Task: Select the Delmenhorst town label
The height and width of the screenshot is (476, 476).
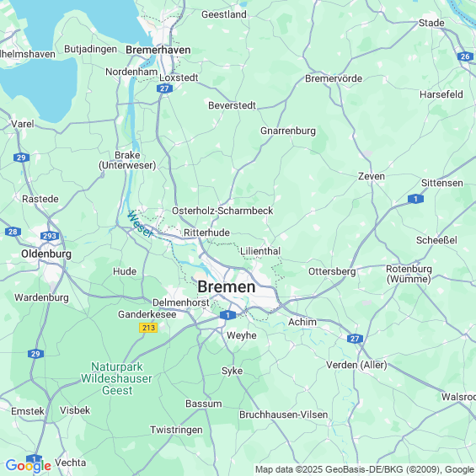Action: tap(181, 302)
